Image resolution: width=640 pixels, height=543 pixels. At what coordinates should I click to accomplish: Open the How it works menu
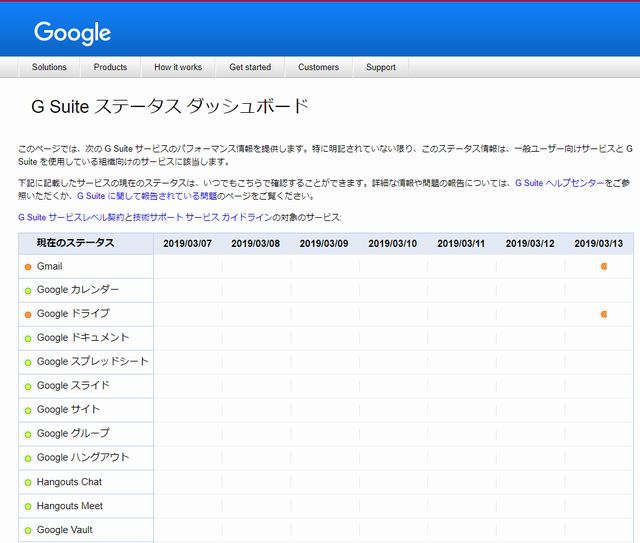point(178,67)
